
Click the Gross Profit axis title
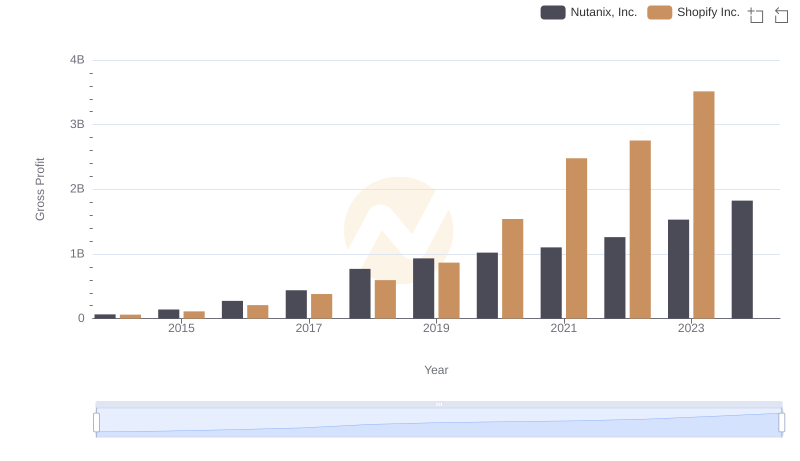40,189
